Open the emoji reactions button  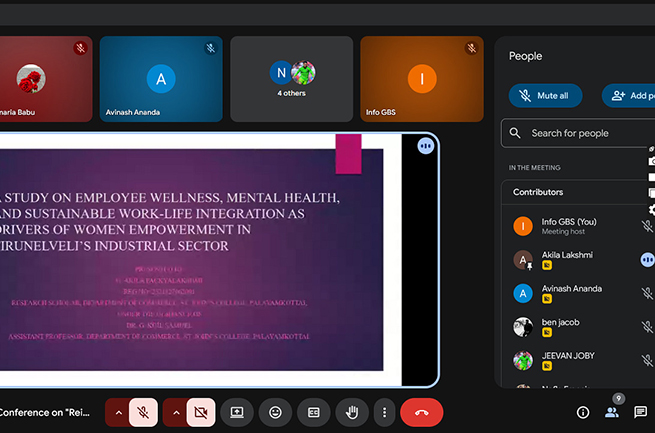point(275,412)
